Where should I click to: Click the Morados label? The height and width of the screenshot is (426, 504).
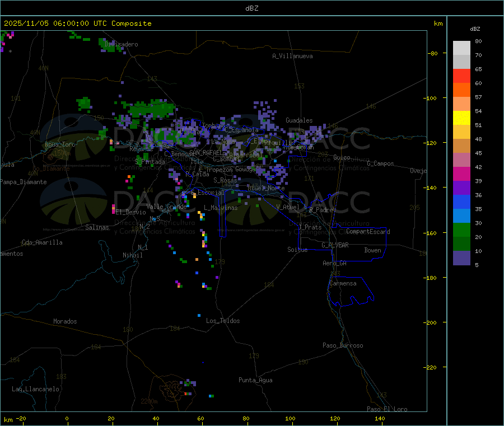coord(65,321)
